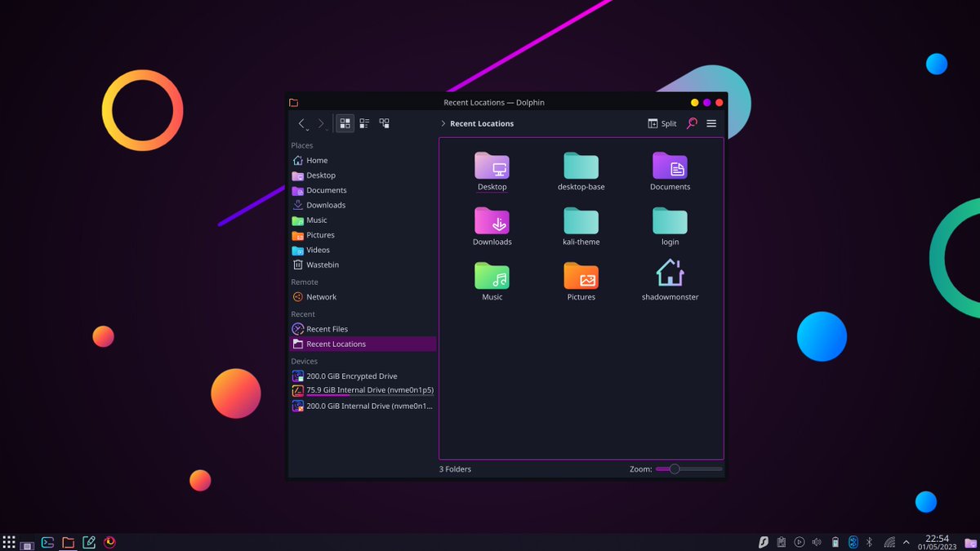Select the login folder icon
Image resolution: width=980 pixels, height=551 pixels.
point(670,220)
